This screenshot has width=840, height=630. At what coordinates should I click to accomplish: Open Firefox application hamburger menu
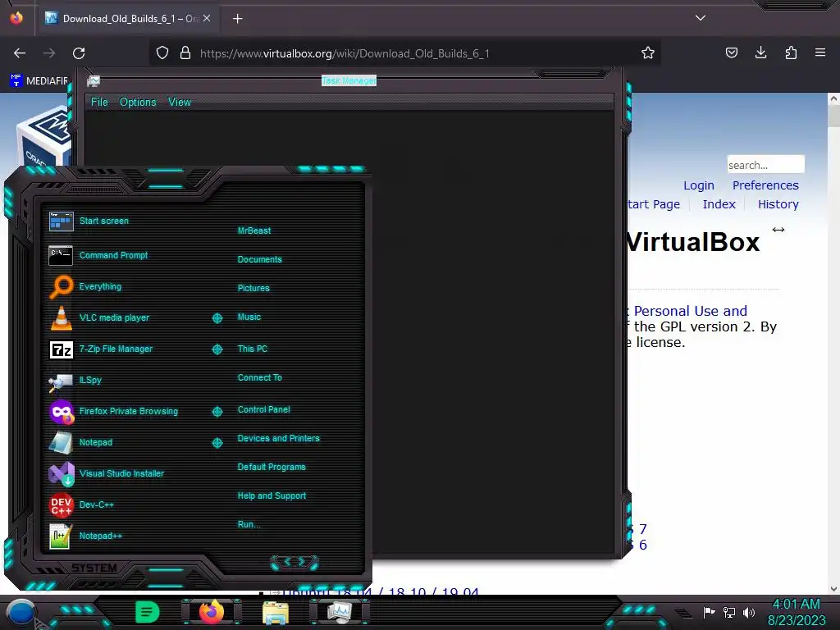(x=820, y=52)
